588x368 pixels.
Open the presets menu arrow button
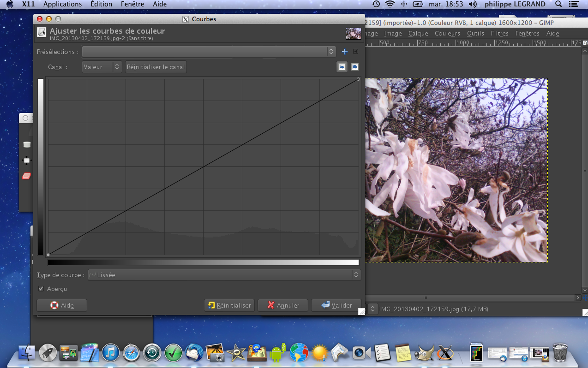pyautogui.click(x=355, y=52)
